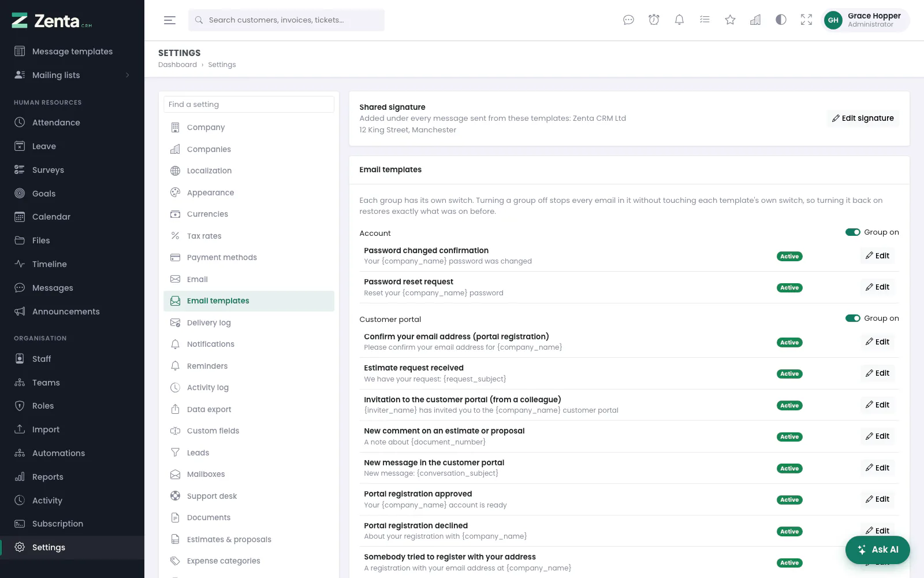Focus the search customers, invoices, tickets field
Image resolution: width=924 pixels, height=578 pixels.
(x=286, y=20)
